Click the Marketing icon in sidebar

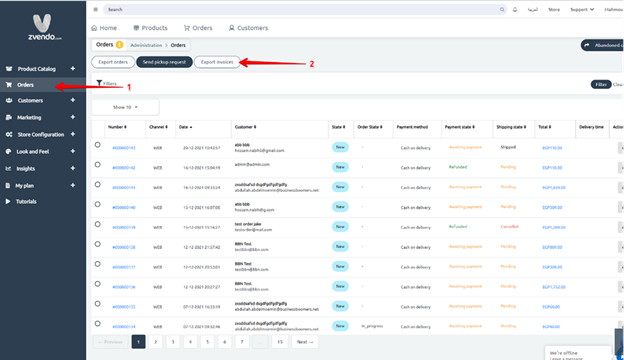click(9, 117)
